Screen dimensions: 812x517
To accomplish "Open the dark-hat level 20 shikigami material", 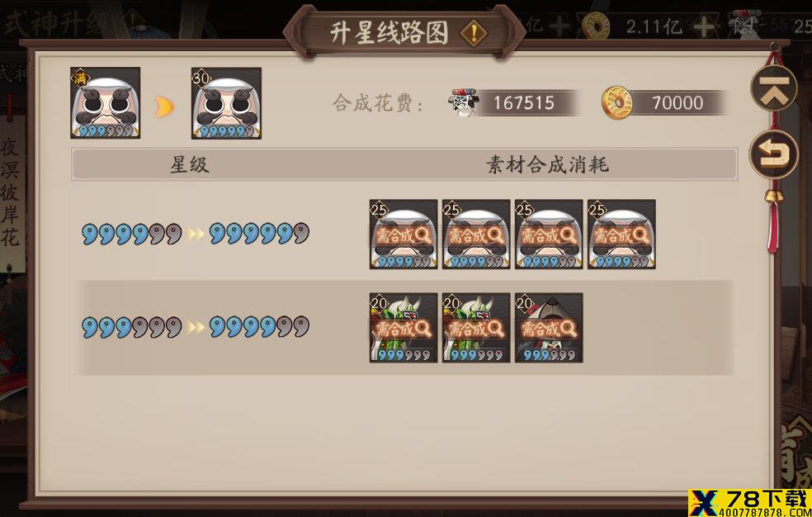I will [x=549, y=327].
